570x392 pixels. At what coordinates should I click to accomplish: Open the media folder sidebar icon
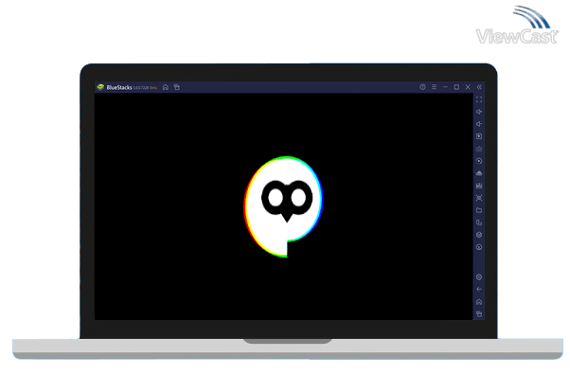[x=479, y=210]
